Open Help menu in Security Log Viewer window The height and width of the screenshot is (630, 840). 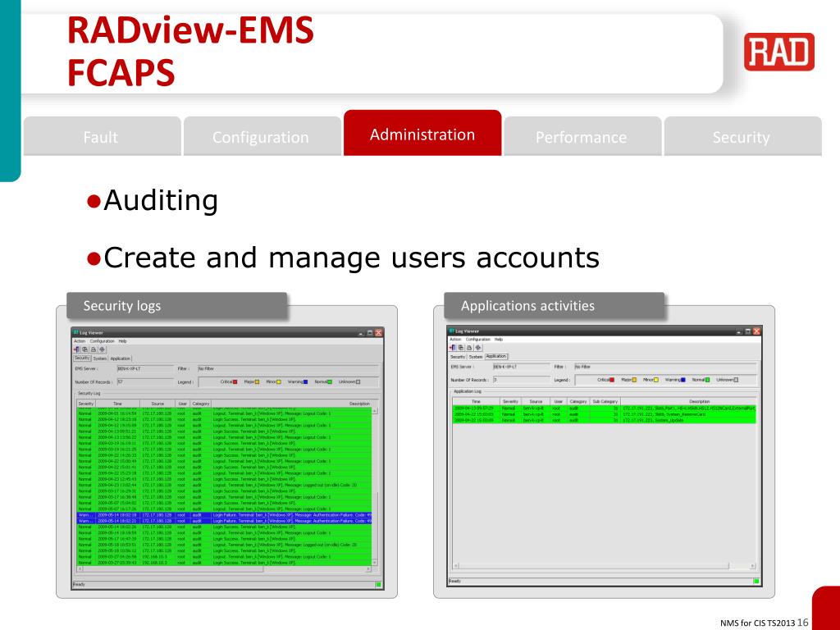[x=123, y=340]
